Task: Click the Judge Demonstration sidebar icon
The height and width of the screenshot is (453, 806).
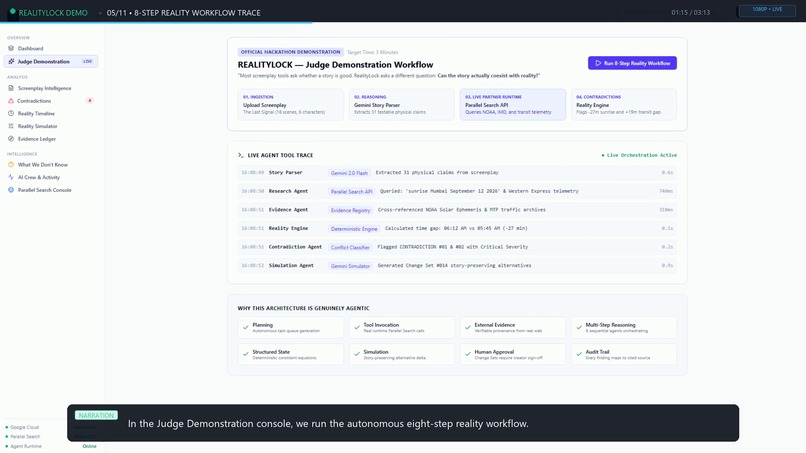Action: [x=11, y=61]
